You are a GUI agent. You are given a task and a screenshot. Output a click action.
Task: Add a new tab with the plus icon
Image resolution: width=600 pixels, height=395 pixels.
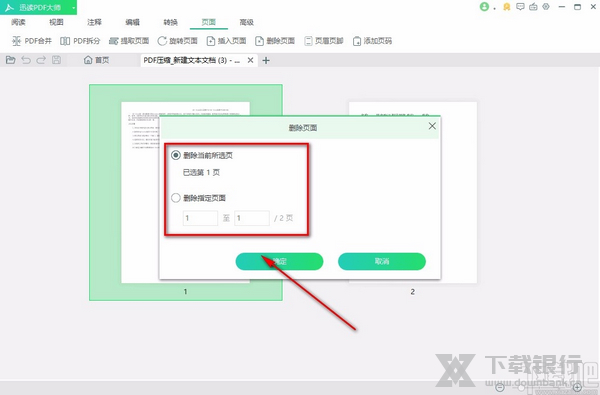[x=266, y=60]
